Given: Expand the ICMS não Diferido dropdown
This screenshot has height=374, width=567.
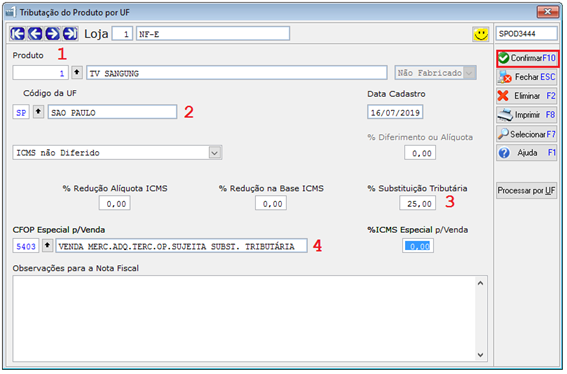Looking at the screenshot, I should (215, 153).
